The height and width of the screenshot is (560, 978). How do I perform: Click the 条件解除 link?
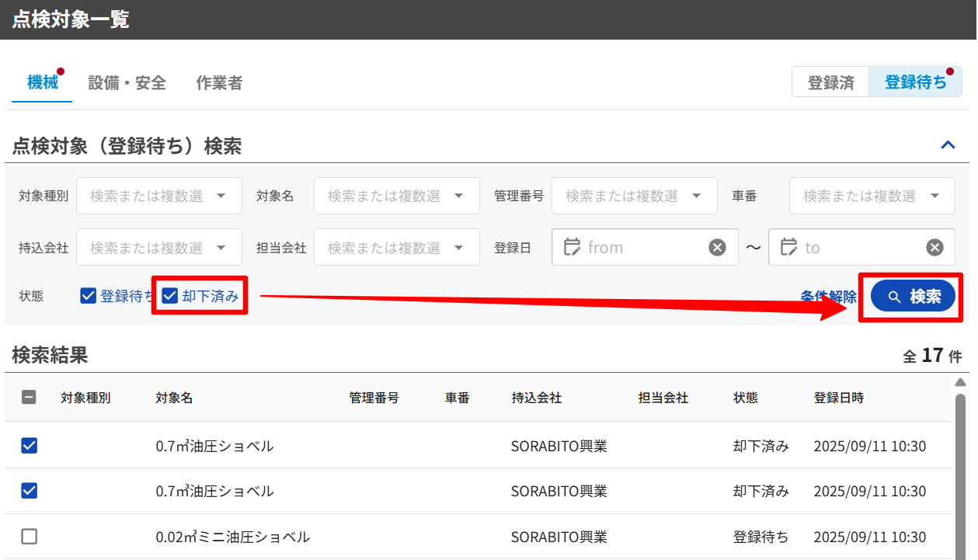pos(828,296)
